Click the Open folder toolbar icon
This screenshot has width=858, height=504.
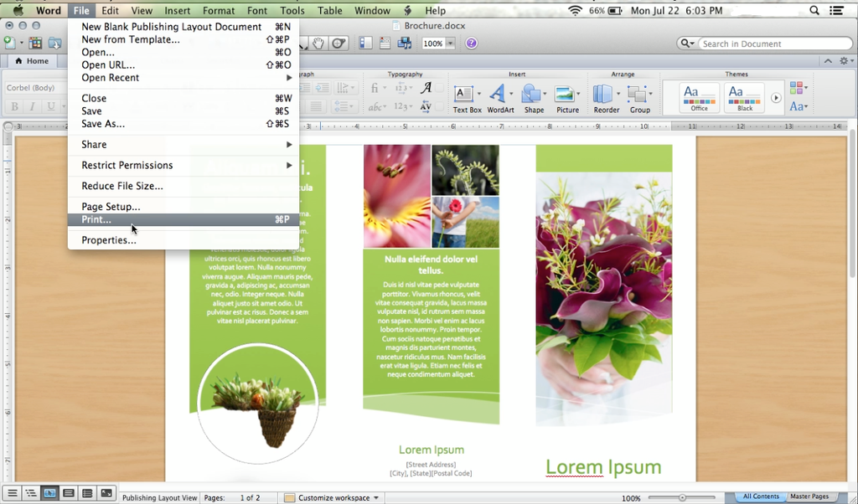(54, 44)
